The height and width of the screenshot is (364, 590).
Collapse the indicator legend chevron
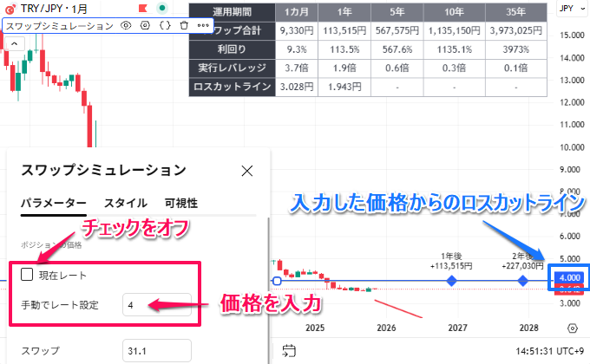[14, 44]
